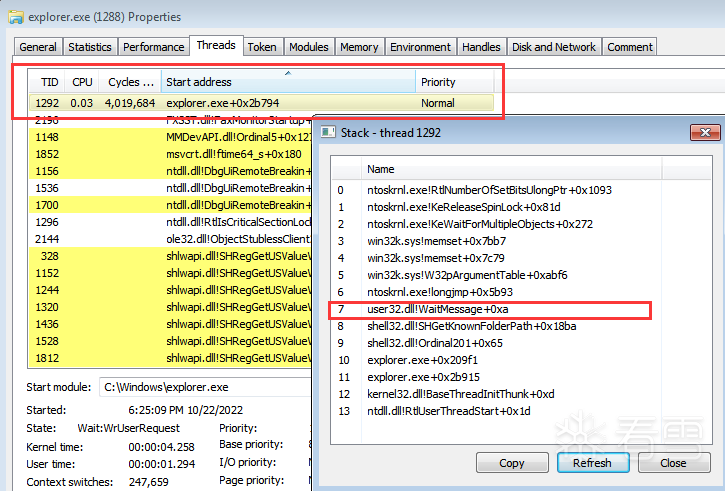Open the Statistics tab
The height and width of the screenshot is (491, 725).
coord(90,47)
